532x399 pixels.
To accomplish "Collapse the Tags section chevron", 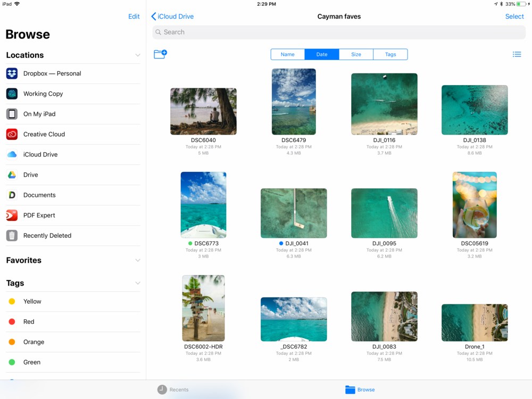I will [138, 284].
